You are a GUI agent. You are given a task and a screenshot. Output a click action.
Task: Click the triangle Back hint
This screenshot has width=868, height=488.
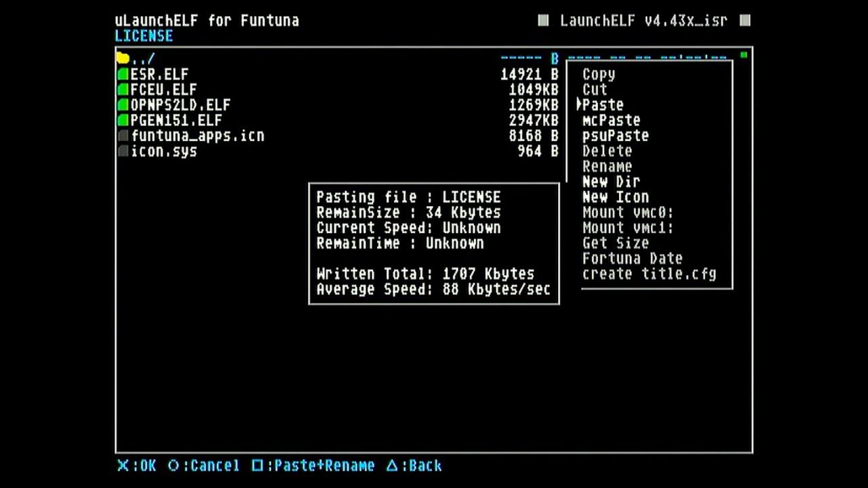click(x=414, y=466)
